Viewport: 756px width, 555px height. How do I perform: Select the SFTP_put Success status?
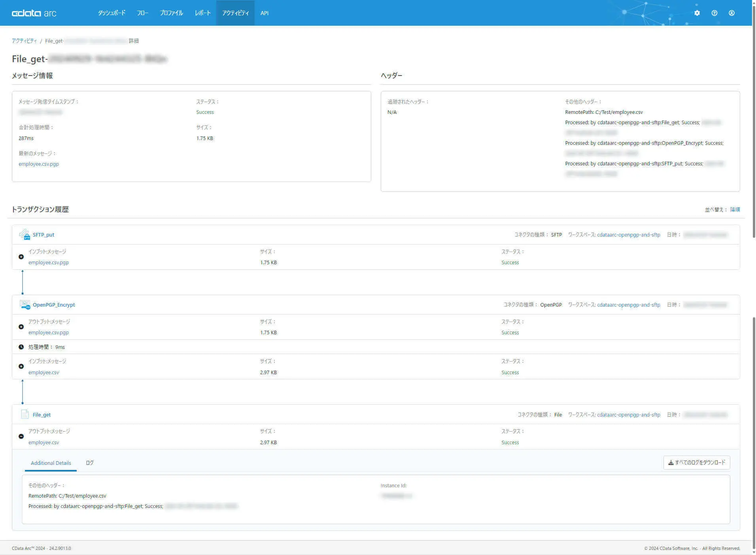coord(510,262)
